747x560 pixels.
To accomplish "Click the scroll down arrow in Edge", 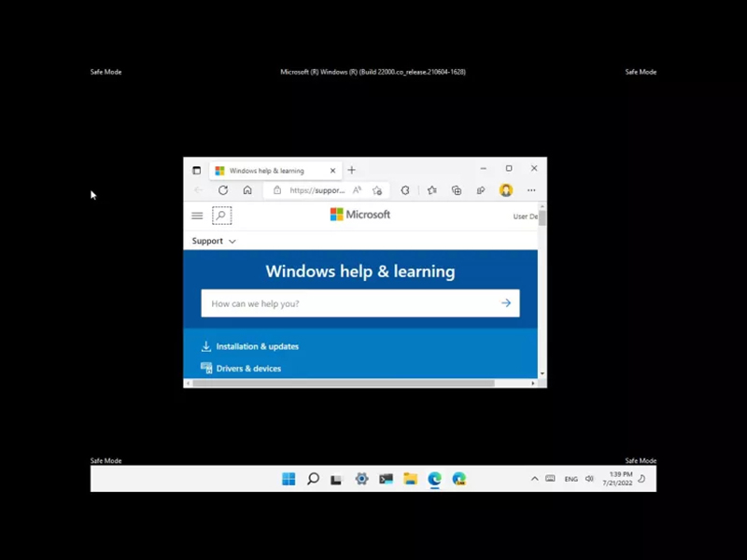I will point(543,374).
